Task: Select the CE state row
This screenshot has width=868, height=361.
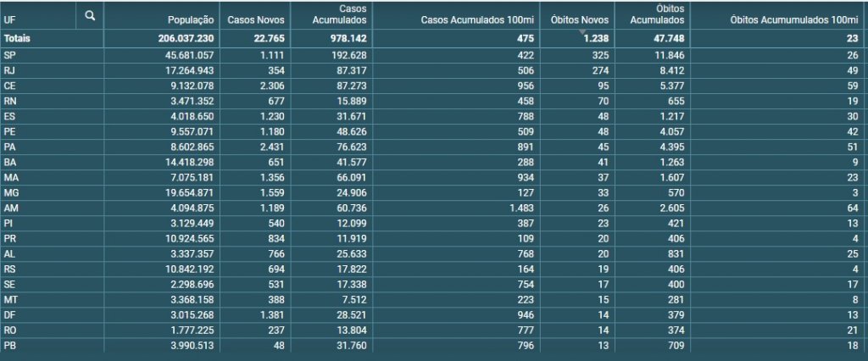Action: [x=432, y=86]
